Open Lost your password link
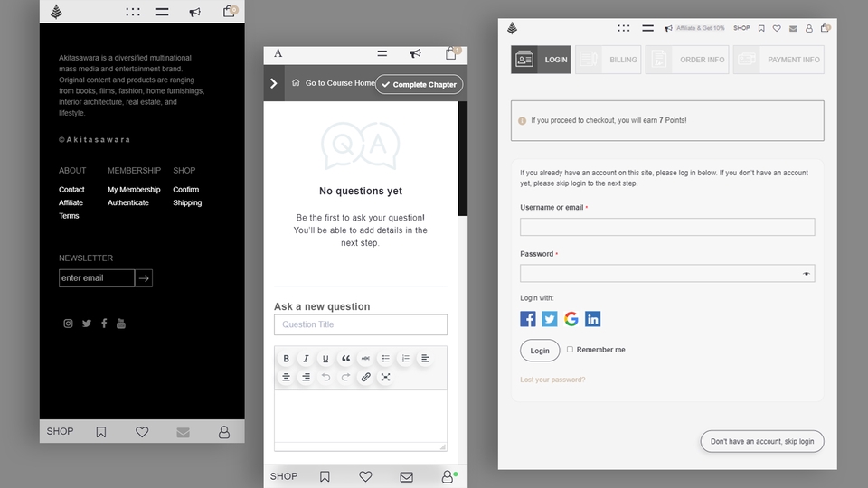868x488 pixels. coord(552,380)
